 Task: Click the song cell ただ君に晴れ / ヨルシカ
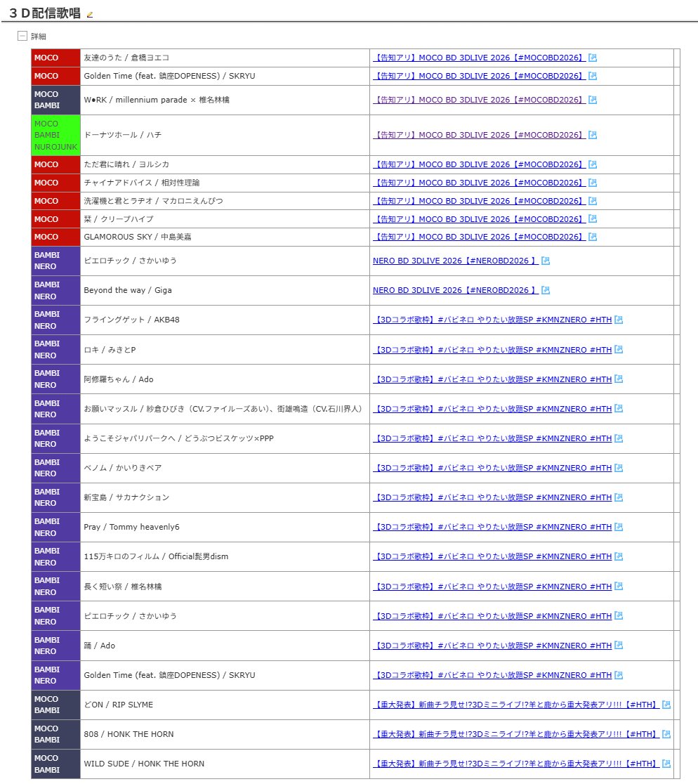[225, 164]
